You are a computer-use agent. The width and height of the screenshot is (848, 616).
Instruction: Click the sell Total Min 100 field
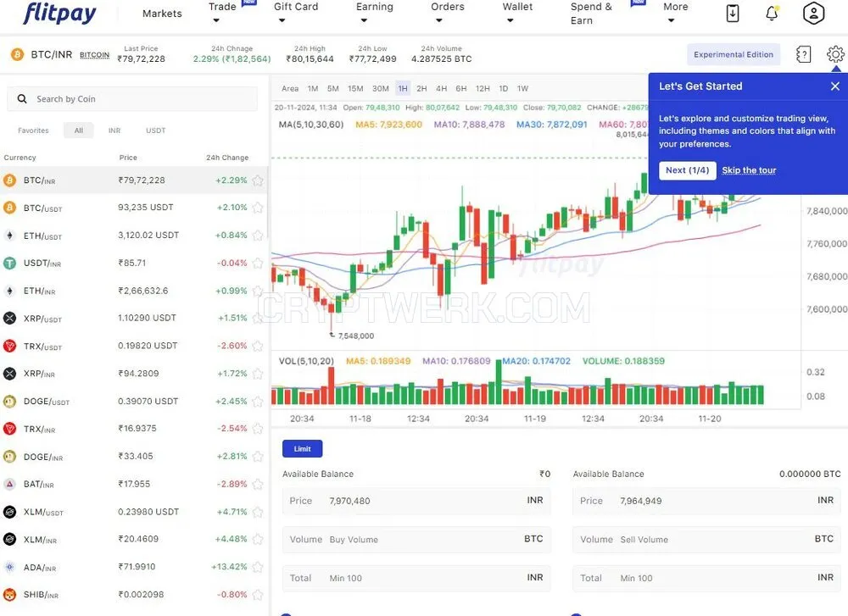(707, 578)
